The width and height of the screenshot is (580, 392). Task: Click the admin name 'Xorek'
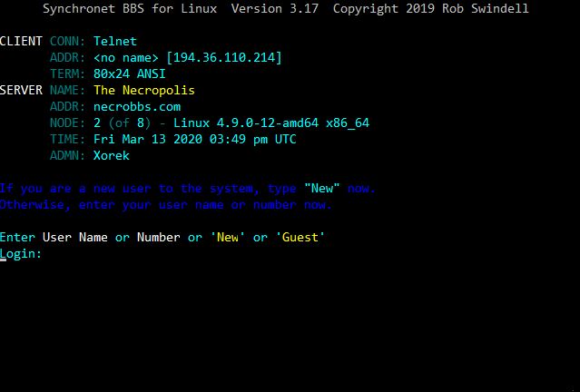(x=112, y=155)
